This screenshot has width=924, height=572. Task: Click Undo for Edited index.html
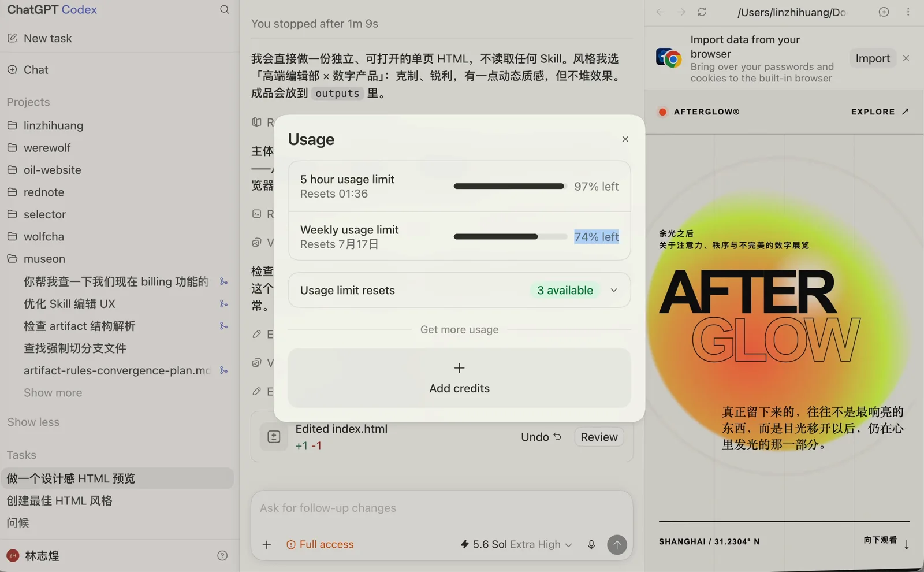pyautogui.click(x=541, y=437)
